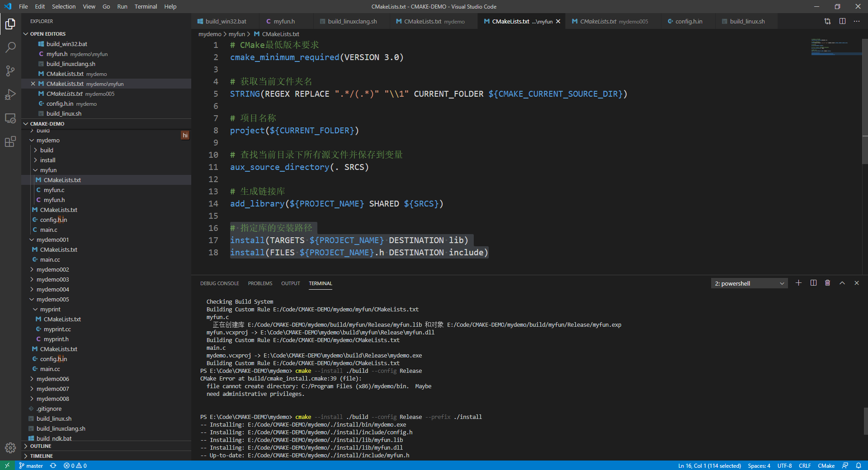Image resolution: width=868 pixels, height=470 pixels.
Task: Open the Remote Explorer view
Action: (x=10, y=118)
